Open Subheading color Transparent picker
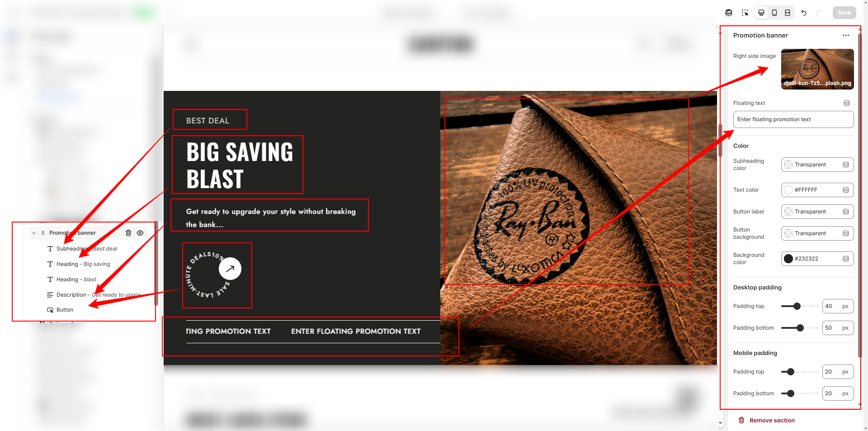 coord(817,165)
